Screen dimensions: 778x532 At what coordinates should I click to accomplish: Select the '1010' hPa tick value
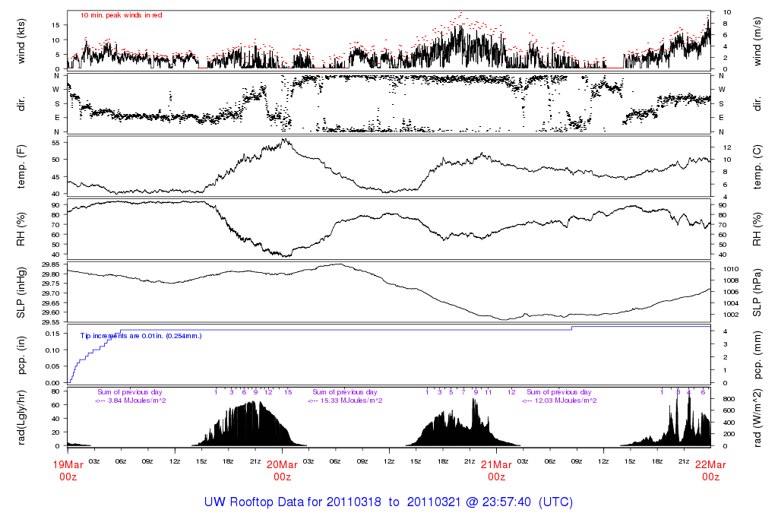click(x=732, y=269)
